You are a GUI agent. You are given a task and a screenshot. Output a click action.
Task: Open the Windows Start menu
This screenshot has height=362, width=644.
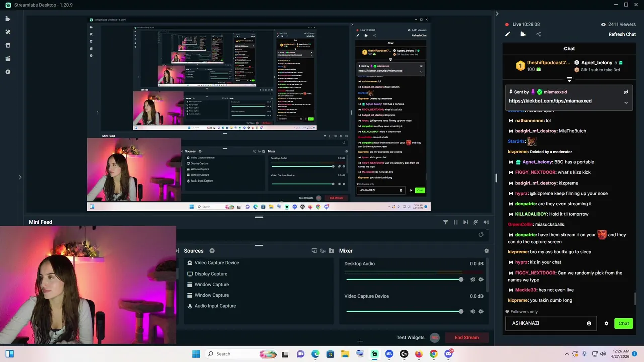[x=196, y=354]
